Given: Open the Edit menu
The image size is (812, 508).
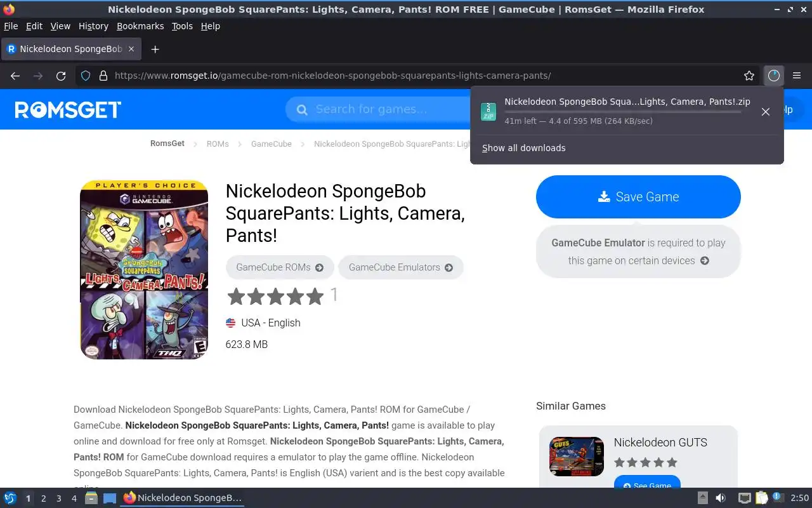Looking at the screenshot, I should [34, 26].
